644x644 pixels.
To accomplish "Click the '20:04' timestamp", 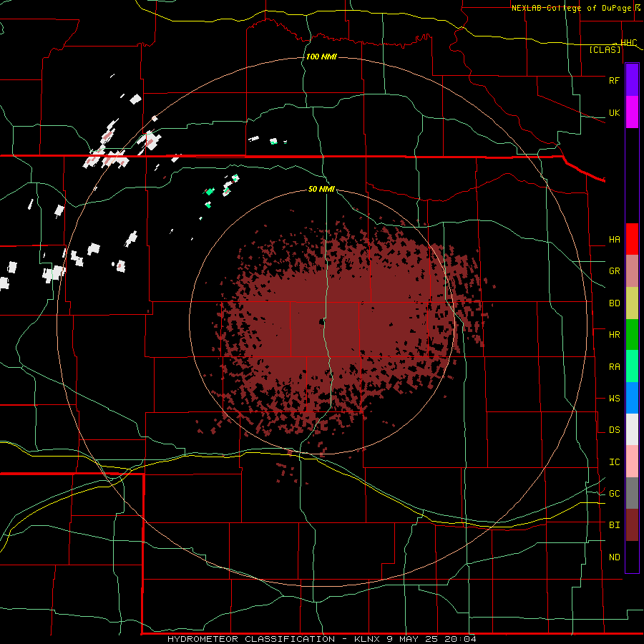I will click(x=460, y=639).
